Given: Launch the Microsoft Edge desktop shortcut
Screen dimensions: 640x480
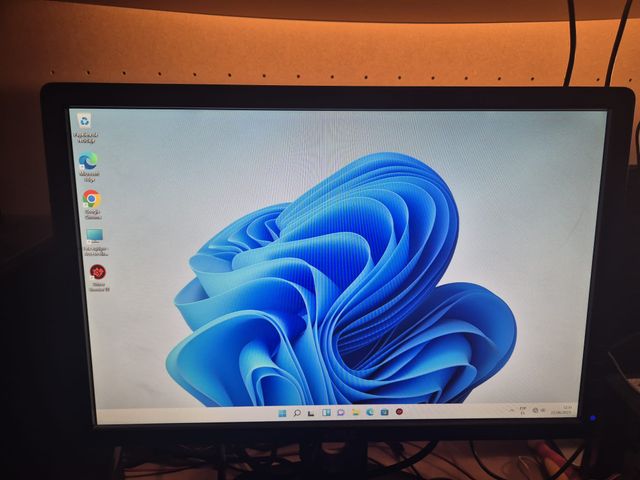Looking at the screenshot, I should 89,167.
